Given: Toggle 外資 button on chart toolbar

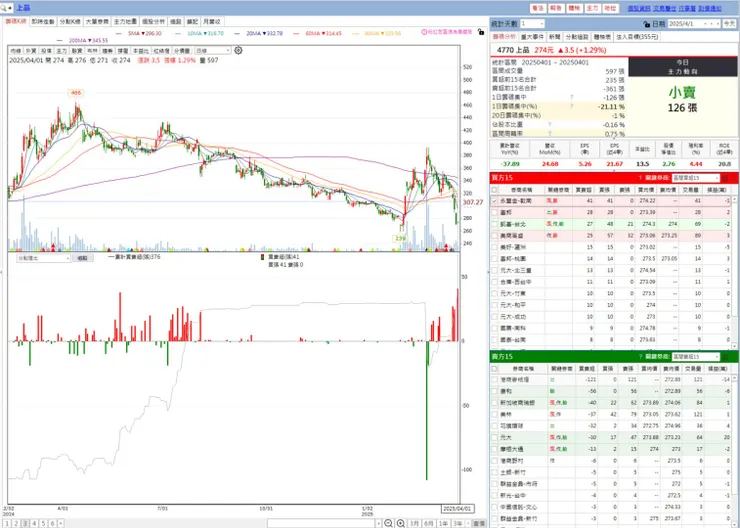Looking at the screenshot, I should [31, 50].
